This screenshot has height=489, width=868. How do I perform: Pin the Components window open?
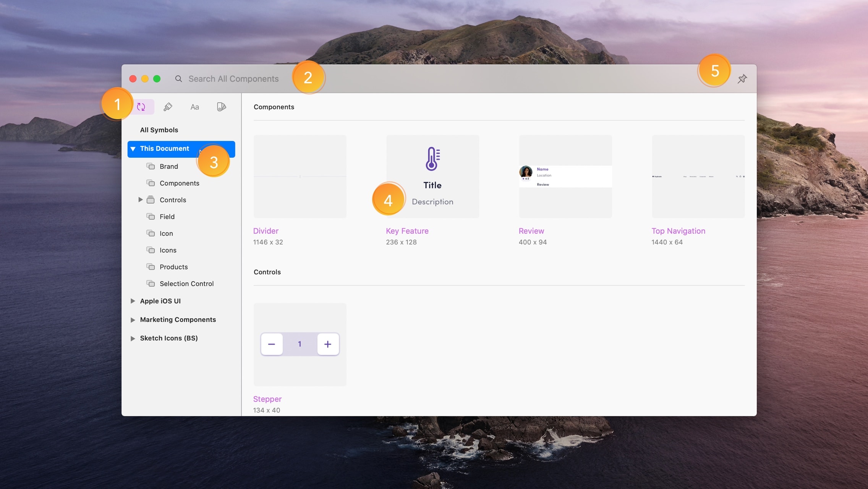742,79
